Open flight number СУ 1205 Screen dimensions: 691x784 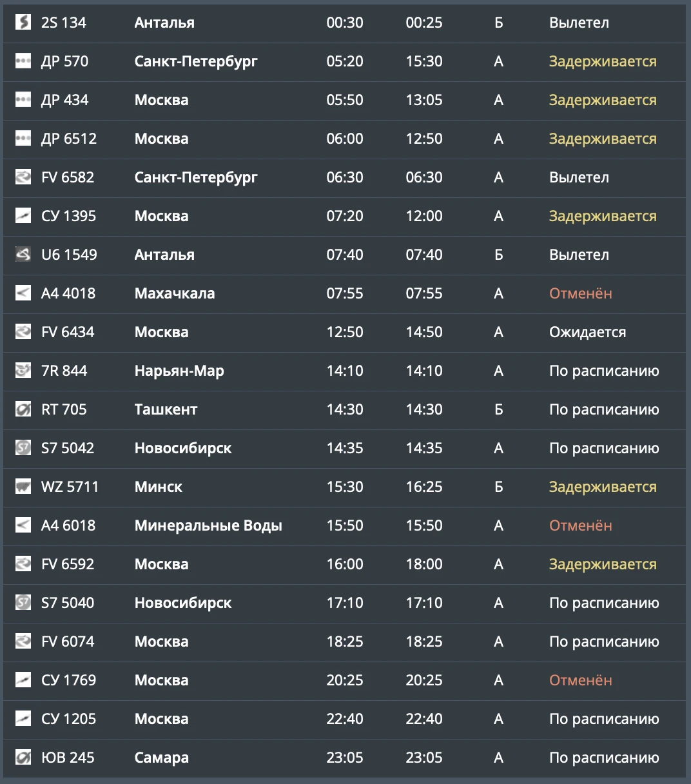pos(68,719)
